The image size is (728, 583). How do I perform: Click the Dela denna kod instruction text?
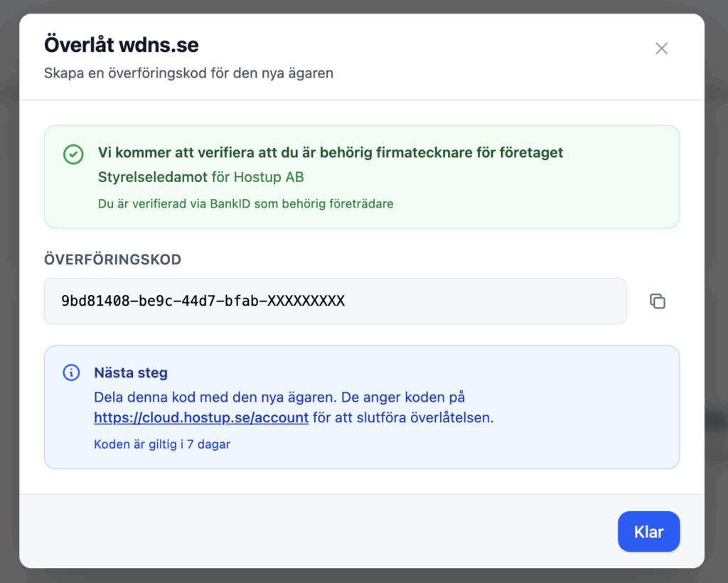(279, 397)
